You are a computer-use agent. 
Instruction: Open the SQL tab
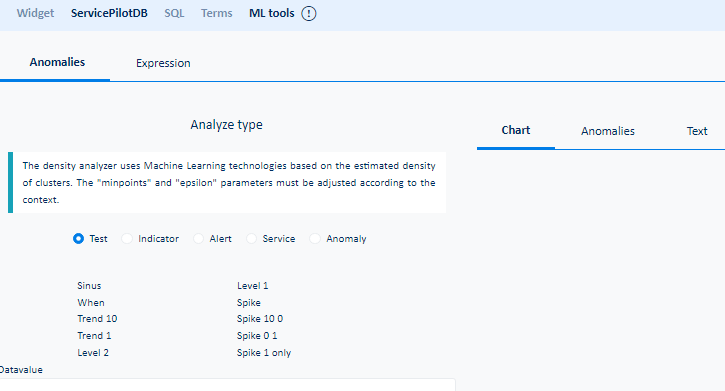[174, 13]
